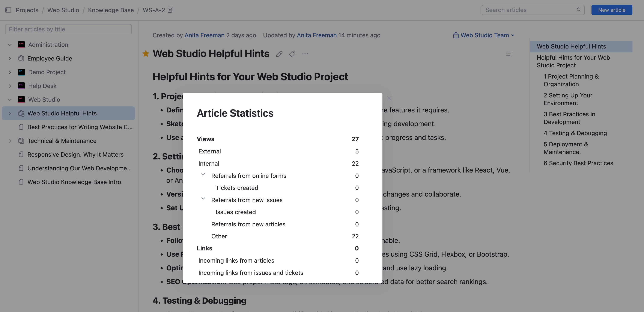The image size is (644, 312).
Task: Toggle the sidebar panel icon
Action: (8, 10)
